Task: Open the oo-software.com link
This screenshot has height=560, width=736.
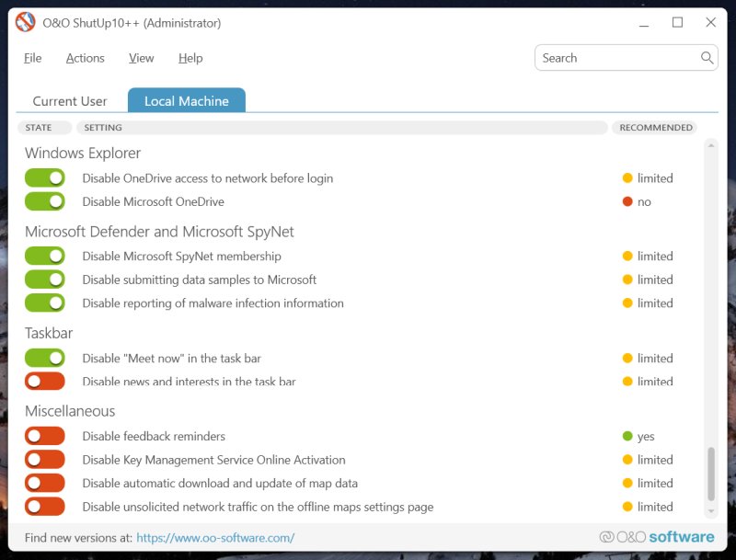Action: 215,538
